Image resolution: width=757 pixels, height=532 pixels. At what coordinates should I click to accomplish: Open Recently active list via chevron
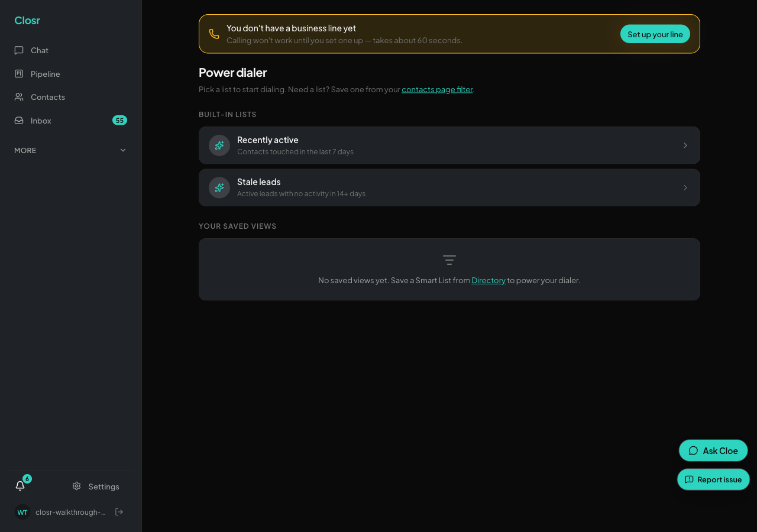685,145
